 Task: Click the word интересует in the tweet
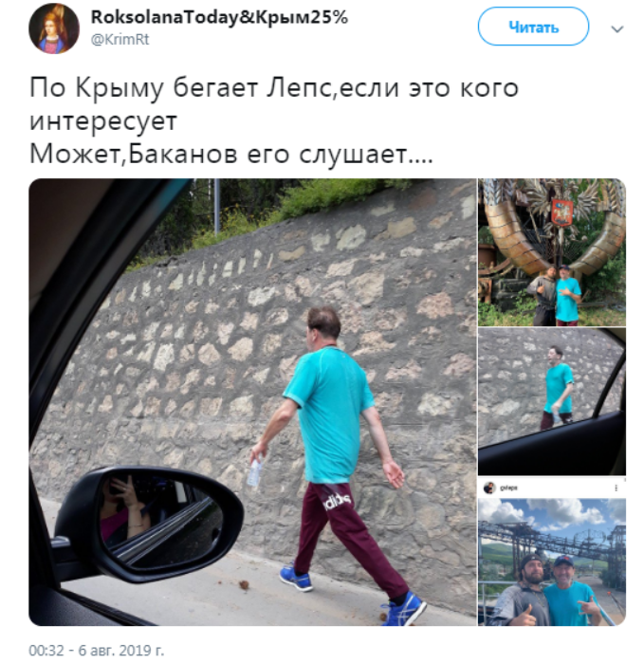point(103,121)
